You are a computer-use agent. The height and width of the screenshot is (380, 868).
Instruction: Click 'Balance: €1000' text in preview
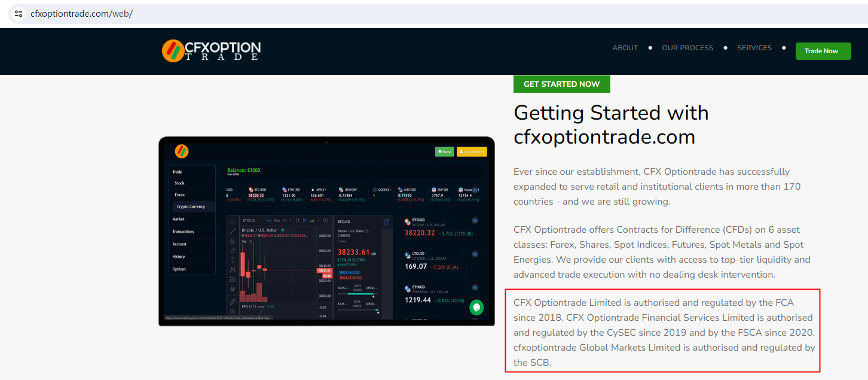244,171
